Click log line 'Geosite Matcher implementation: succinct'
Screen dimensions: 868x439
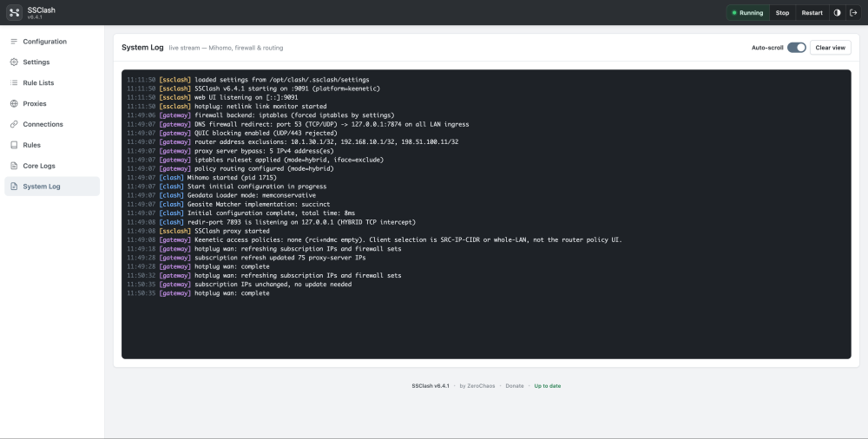[x=228, y=204]
